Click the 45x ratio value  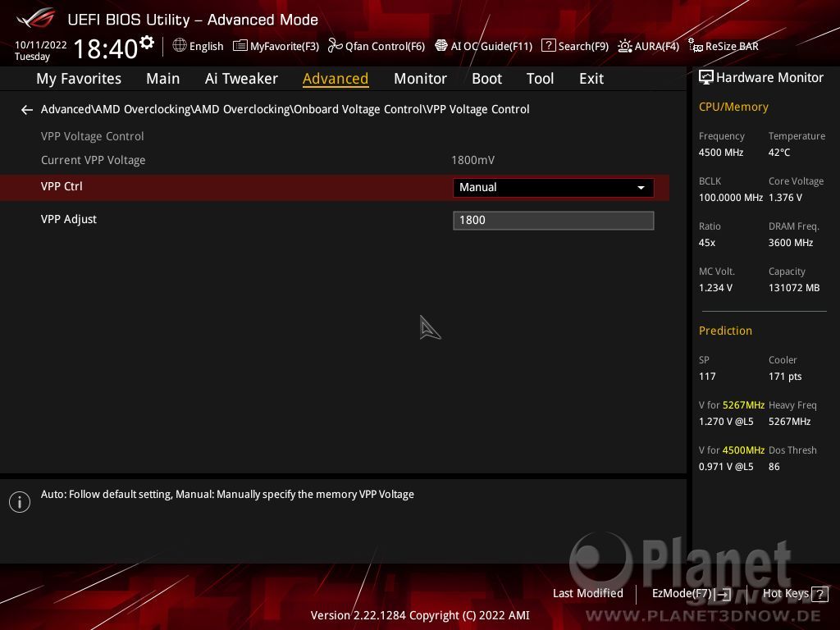[x=706, y=243]
